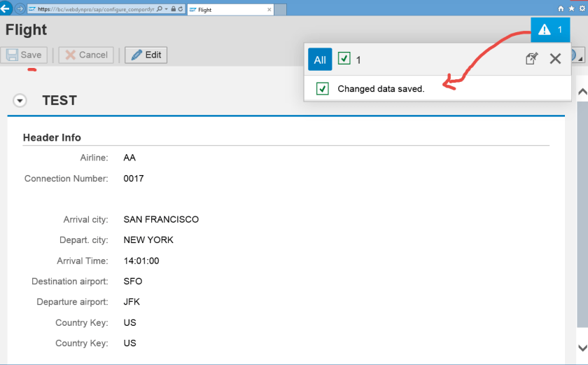Click arrival city SAN FRANCISCO

161,219
